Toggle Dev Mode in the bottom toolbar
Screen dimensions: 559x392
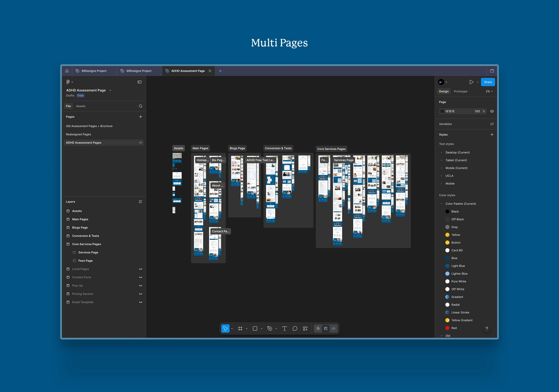[334, 328]
